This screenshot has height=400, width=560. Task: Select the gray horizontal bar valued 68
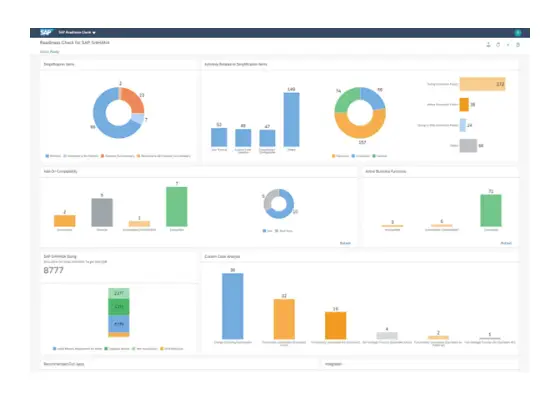[x=468, y=145]
